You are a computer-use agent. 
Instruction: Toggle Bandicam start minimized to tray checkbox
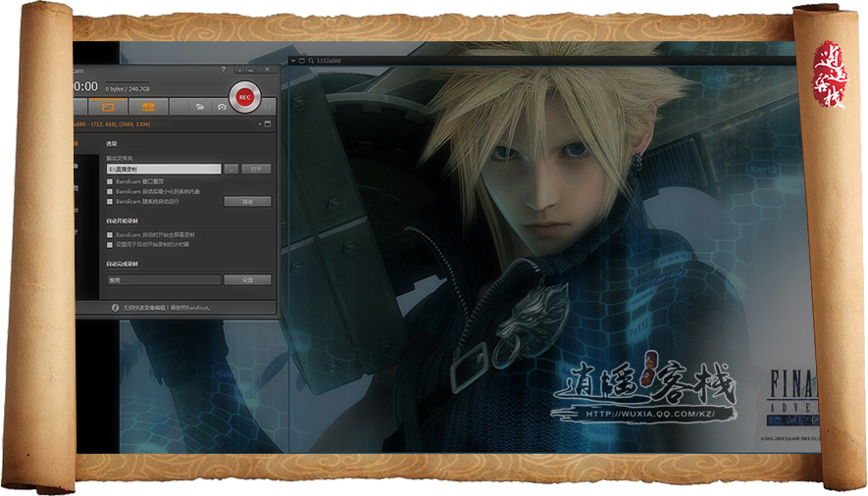(x=110, y=191)
